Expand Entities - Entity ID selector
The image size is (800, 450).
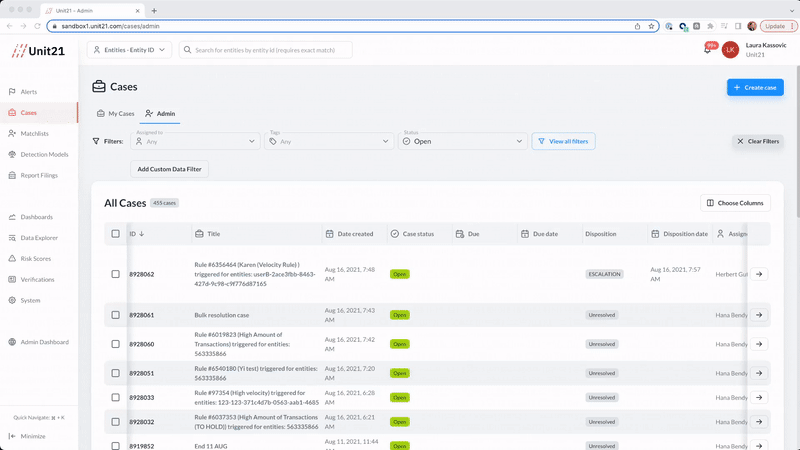pyautogui.click(x=129, y=50)
